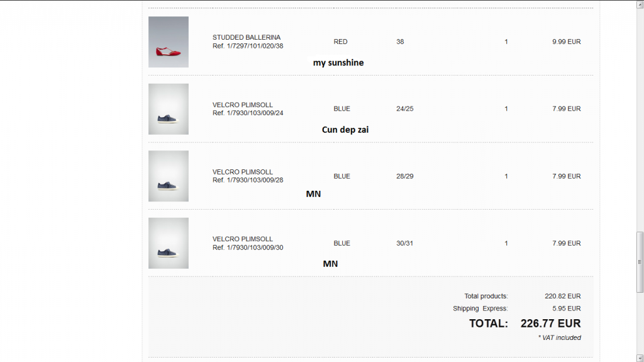
Task: Select the Velcro Plimsoll size 30/31 thumbnail
Action: point(169,243)
